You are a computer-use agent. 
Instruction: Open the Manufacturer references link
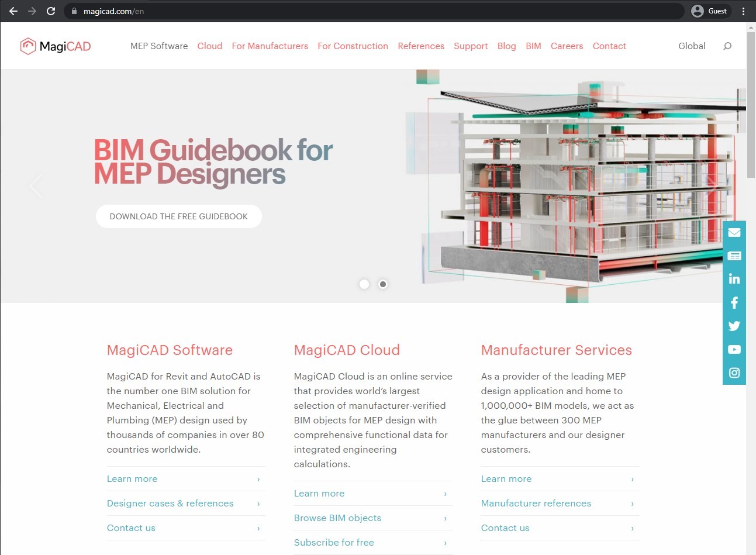tap(536, 504)
